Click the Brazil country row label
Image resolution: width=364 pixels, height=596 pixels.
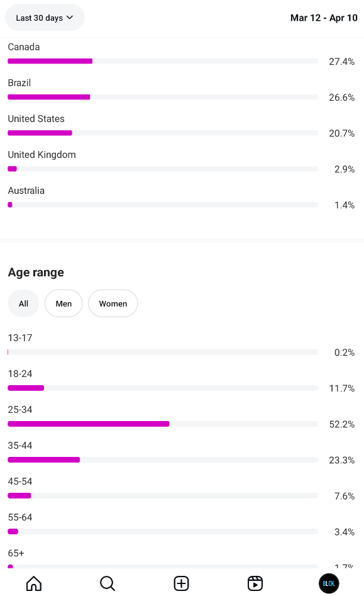[x=19, y=83]
